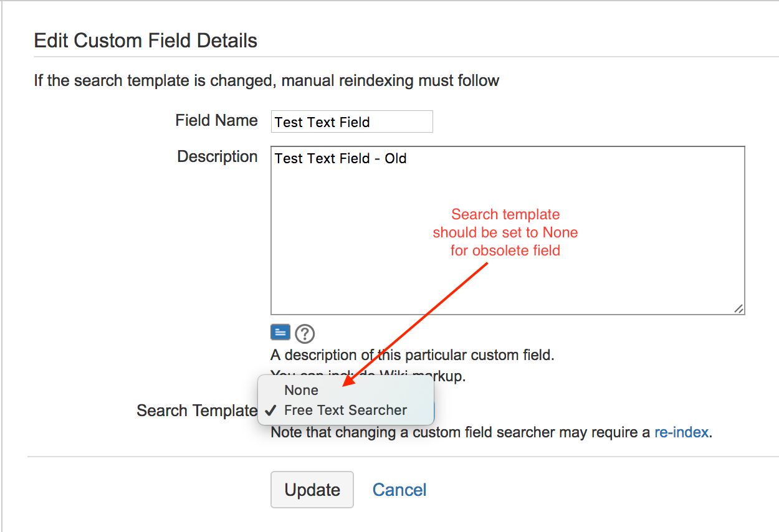Choose the Free Text Searcher option

(x=346, y=411)
